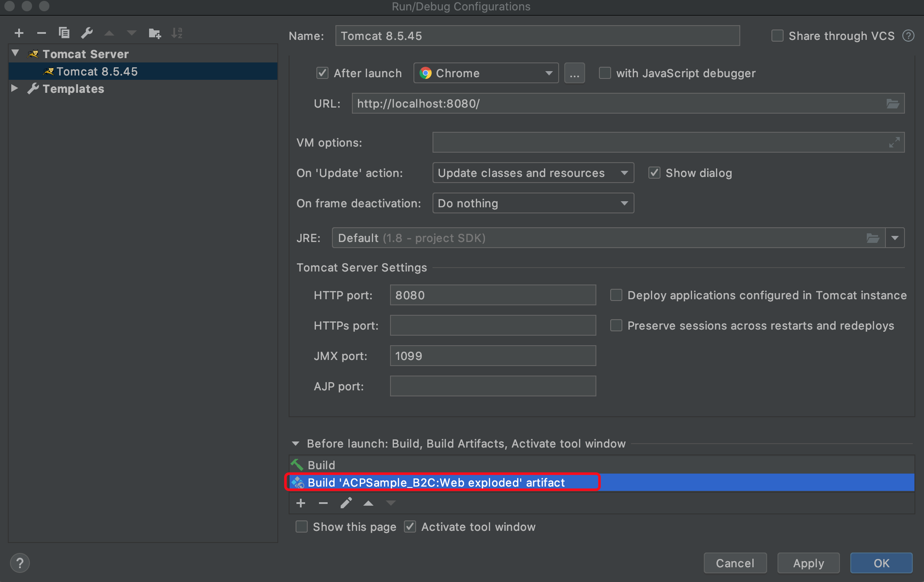
Task: Move before launch task up
Action: 368,503
